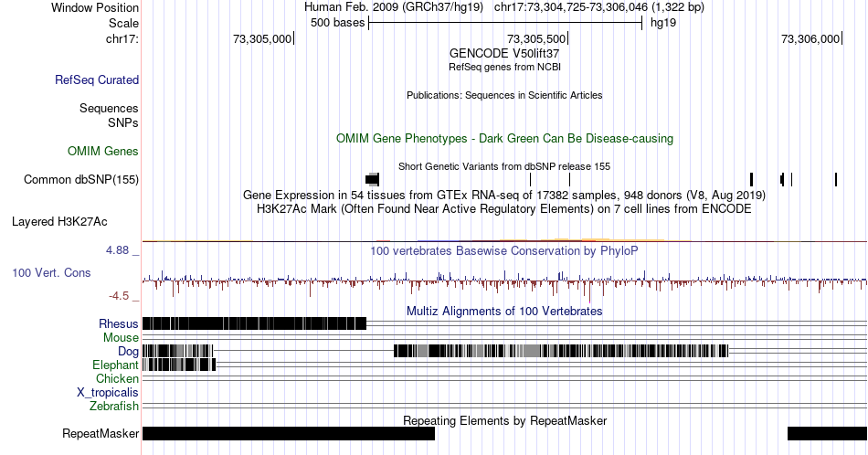Click the 100 Vert. Cons track label
This screenshot has width=868, height=455.
pos(51,273)
